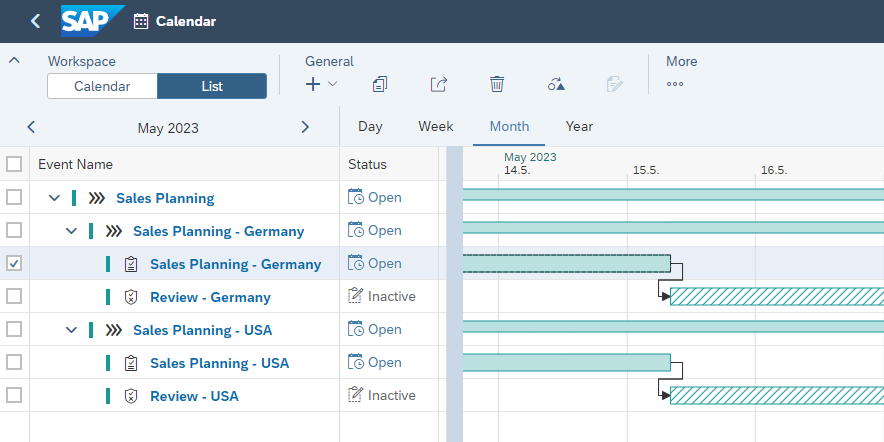Click the May 2023 month label
This screenshot has width=884, height=442.
(x=168, y=128)
